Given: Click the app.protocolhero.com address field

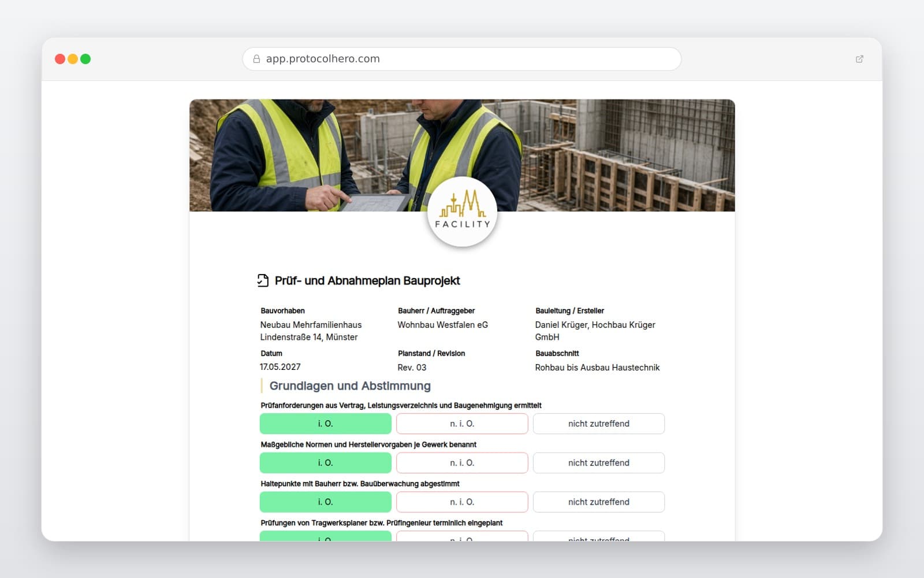Looking at the screenshot, I should point(462,59).
